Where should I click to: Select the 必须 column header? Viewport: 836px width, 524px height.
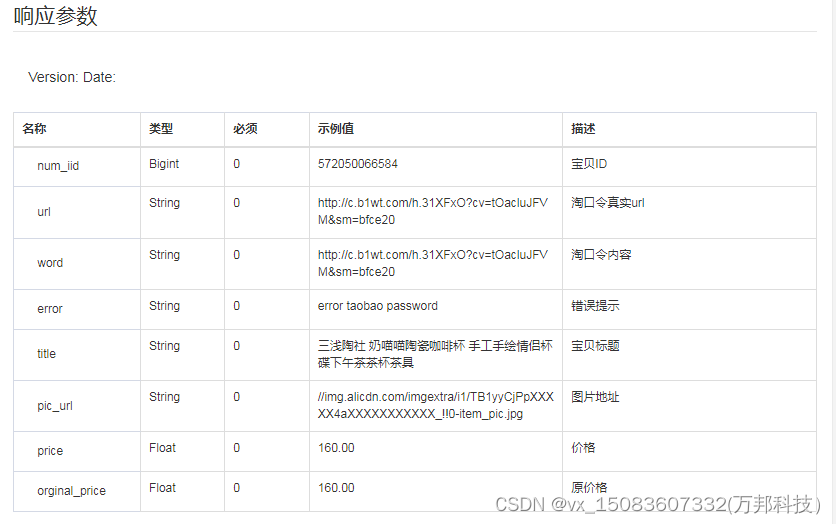(x=245, y=128)
